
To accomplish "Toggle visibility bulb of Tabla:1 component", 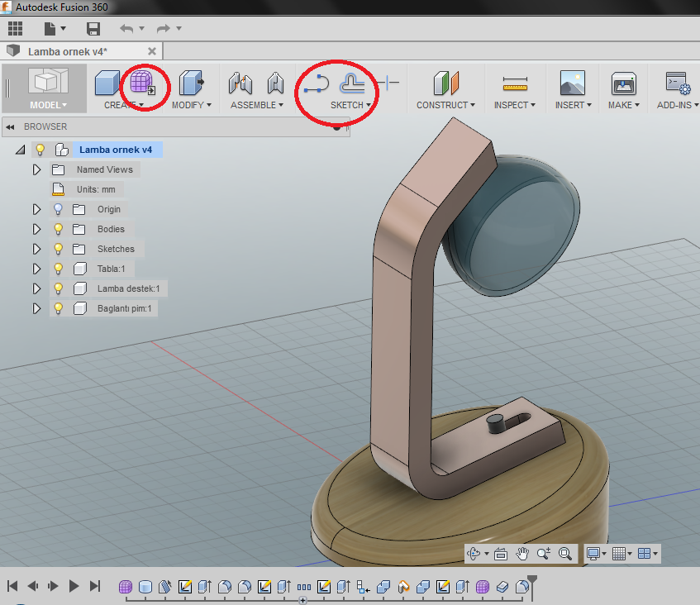I will click(59, 269).
